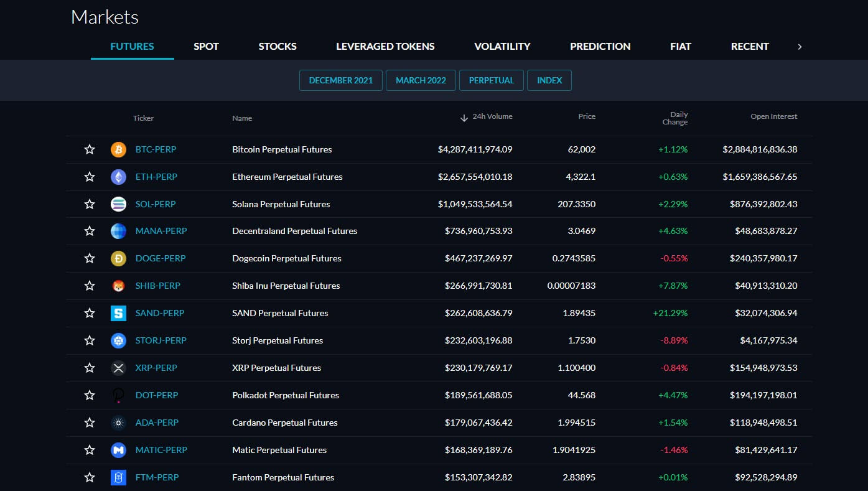This screenshot has height=491, width=868.
Task: Select the VOLATILITY tab
Action: pyautogui.click(x=502, y=46)
